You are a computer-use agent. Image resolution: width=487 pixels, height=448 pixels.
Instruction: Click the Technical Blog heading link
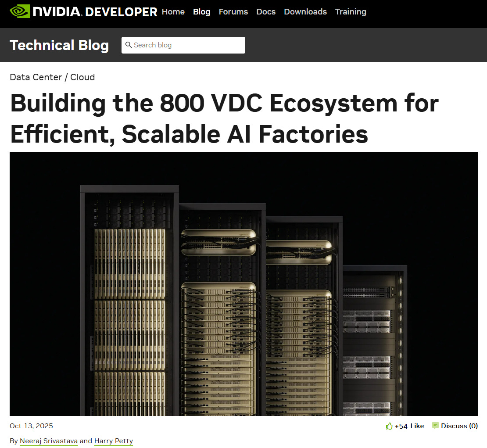[x=59, y=45]
